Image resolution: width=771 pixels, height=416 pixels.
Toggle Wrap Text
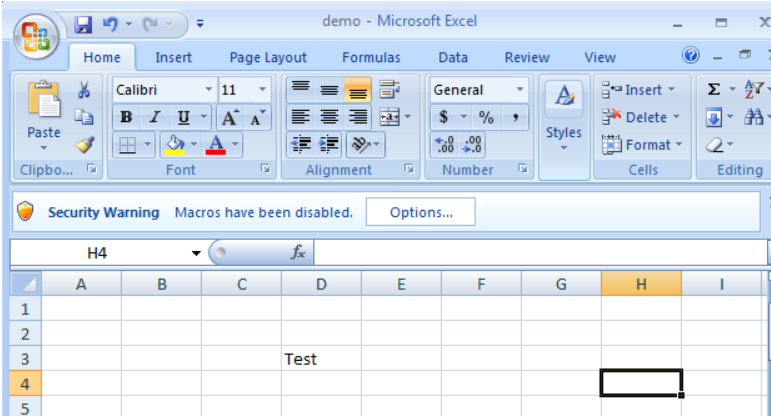389,90
